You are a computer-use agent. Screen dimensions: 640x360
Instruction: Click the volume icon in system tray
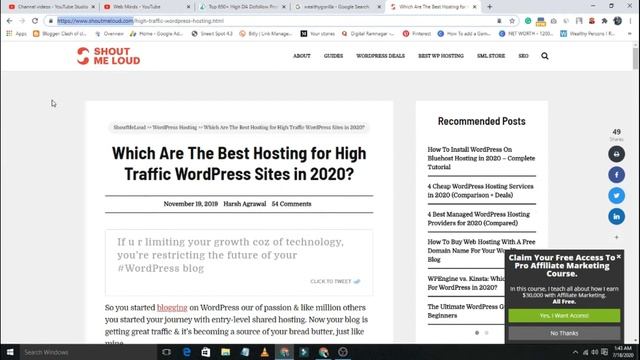click(595, 352)
